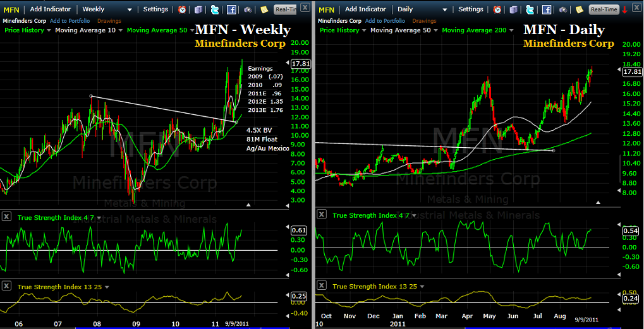Click the 17.81 price label on Daily chart
This screenshot has height=329, width=644.
coord(632,72)
